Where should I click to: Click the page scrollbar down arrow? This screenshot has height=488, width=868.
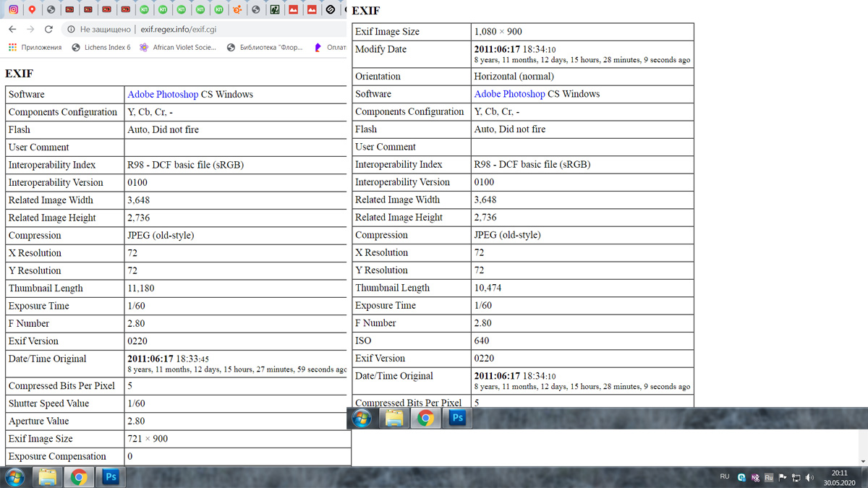click(863, 461)
